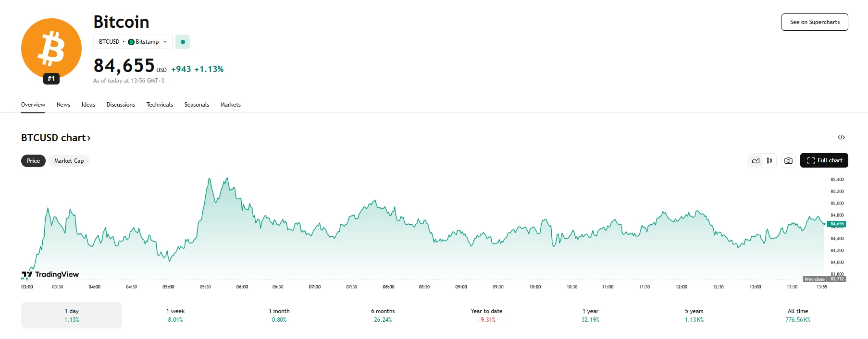Open the BTCUSD Bitstamp symbol dropdown

pos(133,42)
